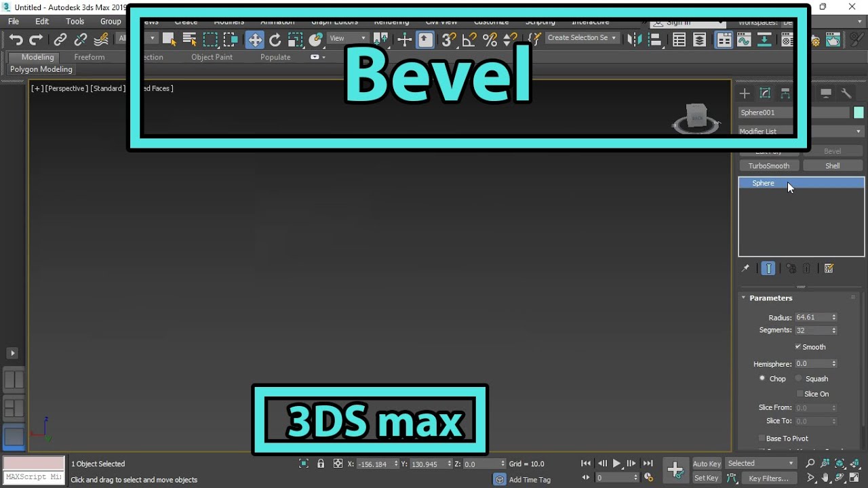Select the Squash radio button
This screenshot has width=868, height=488.
[798, 378]
